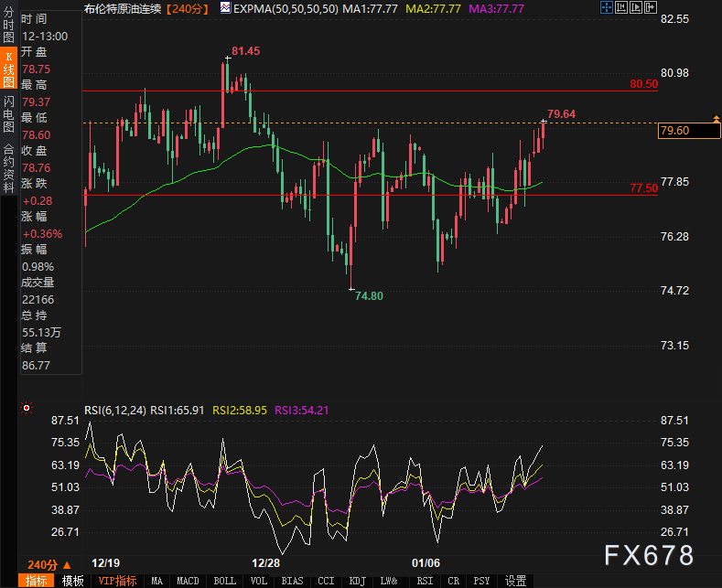Screen dimensions: 722x588
Task: Select the VOL indicator
Action: pyautogui.click(x=259, y=581)
